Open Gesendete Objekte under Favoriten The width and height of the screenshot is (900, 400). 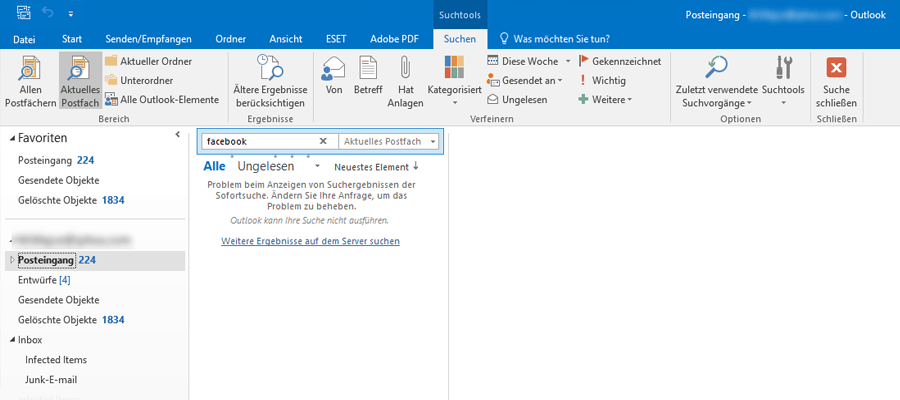pos(59,180)
